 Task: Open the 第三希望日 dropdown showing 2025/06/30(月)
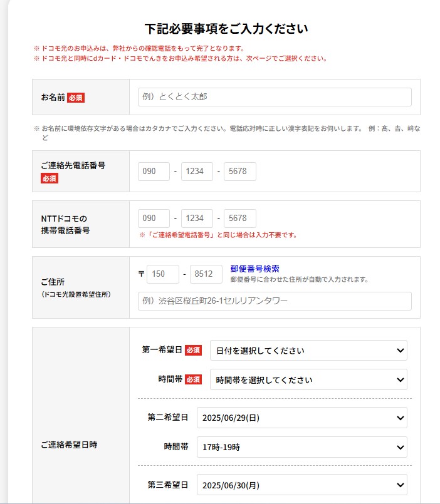click(301, 485)
